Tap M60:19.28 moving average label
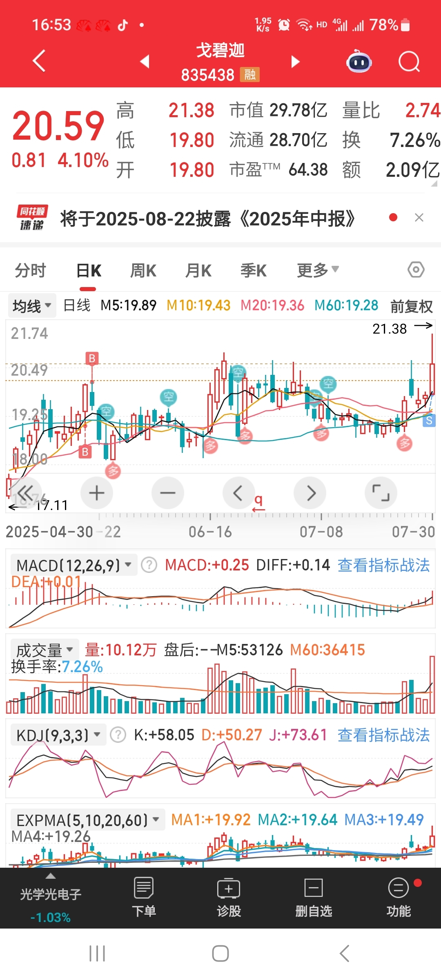 coord(346,305)
